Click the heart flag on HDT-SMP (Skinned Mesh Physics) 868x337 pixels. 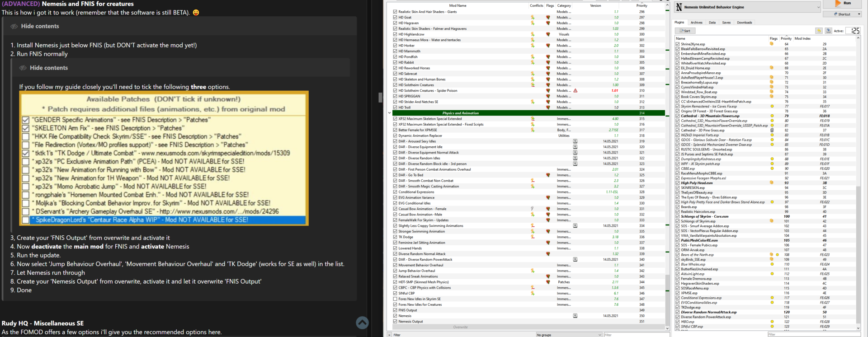[x=548, y=282]
